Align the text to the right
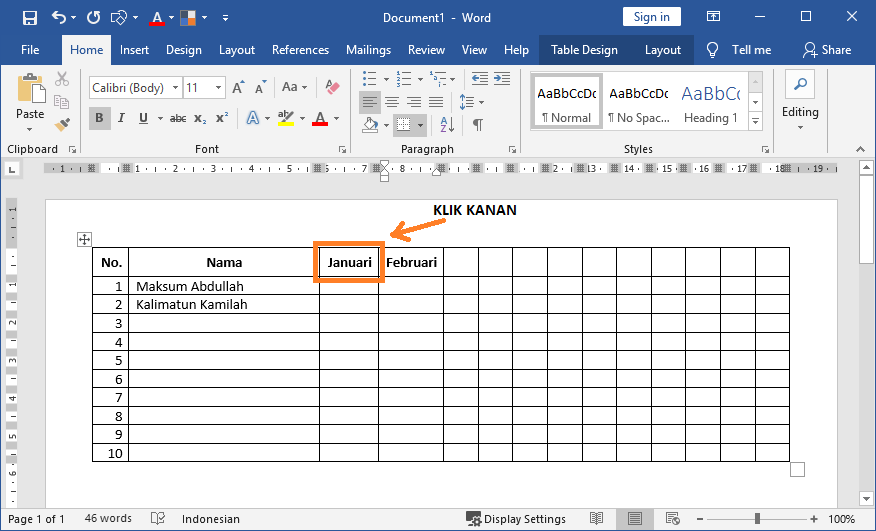This screenshot has width=876, height=531. (414, 102)
